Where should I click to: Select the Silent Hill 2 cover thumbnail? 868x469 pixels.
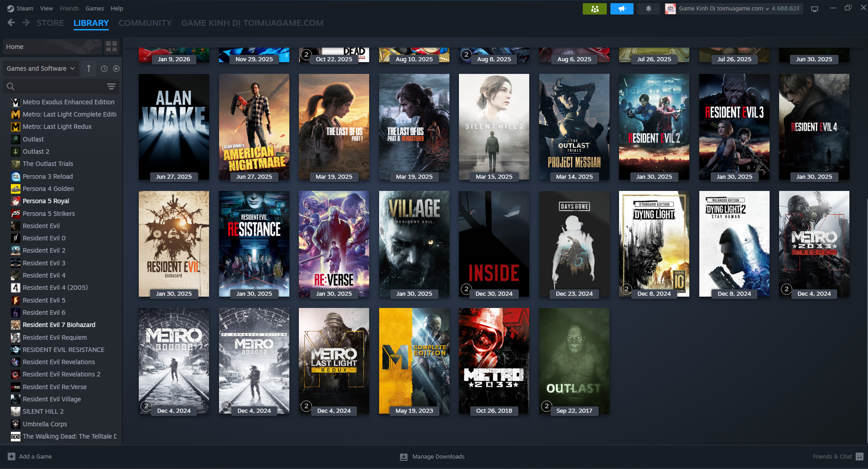[494, 127]
